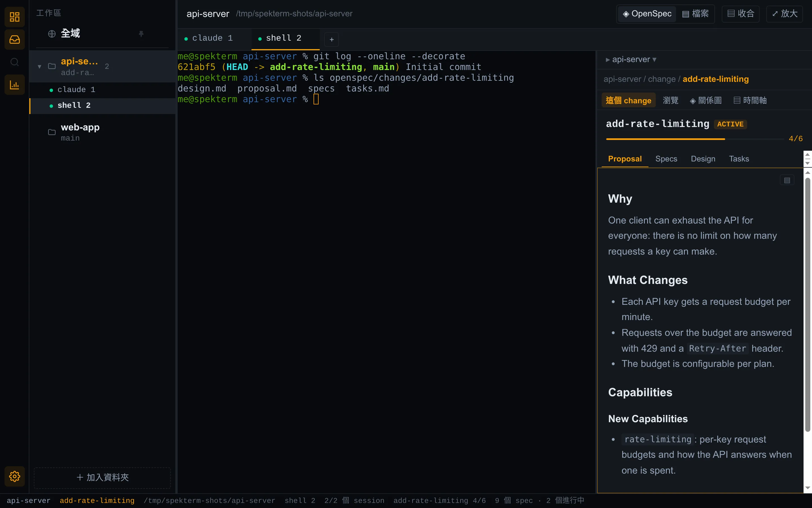Viewport: 812px width, 508px height.
Task: Open the bar chart stats icon
Action: pyautogui.click(x=14, y=85)
